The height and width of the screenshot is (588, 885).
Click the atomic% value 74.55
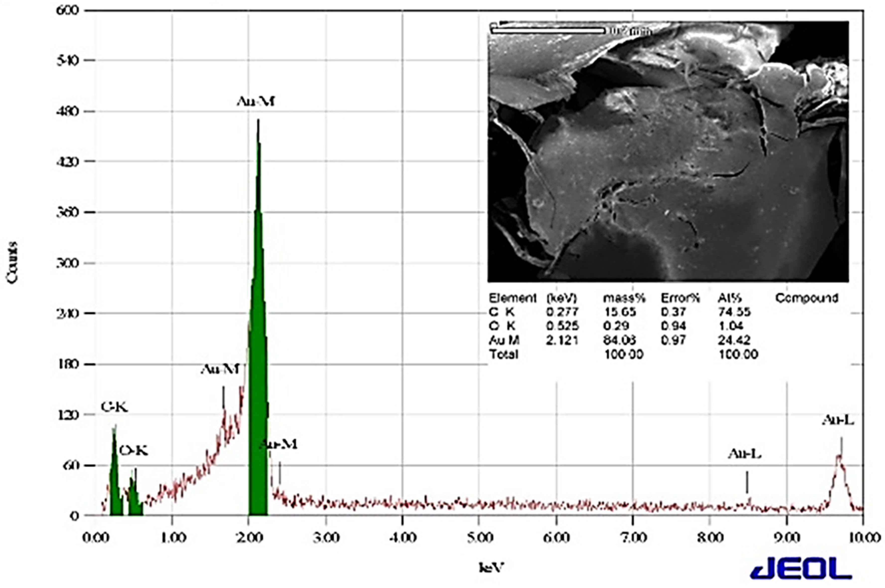coord(734,312)
